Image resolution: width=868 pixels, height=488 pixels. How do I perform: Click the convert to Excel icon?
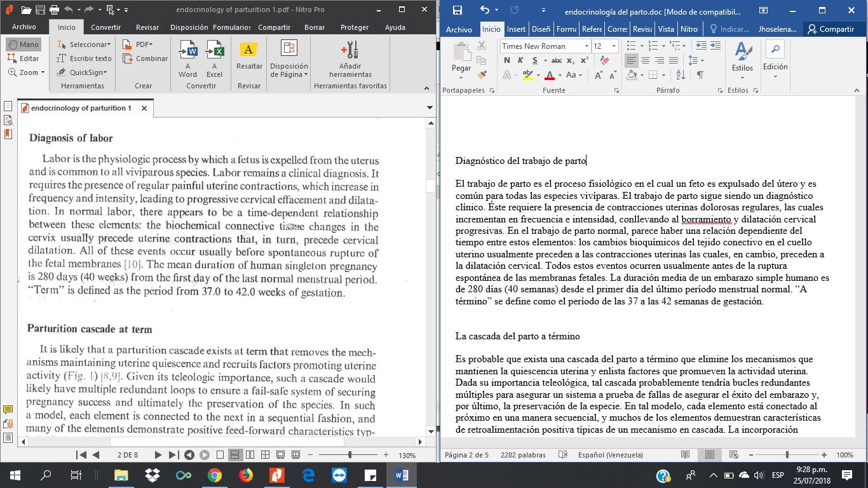214,57
